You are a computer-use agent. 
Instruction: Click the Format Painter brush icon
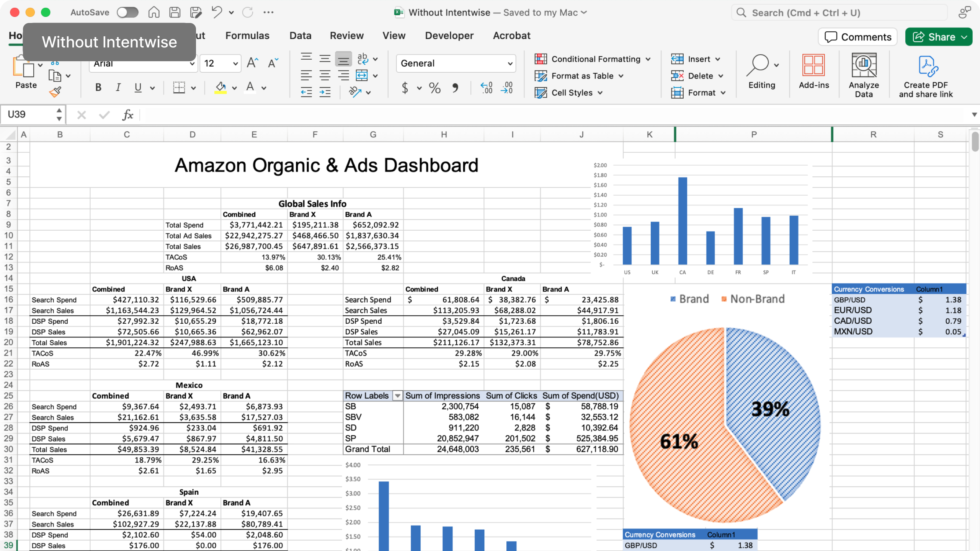55,92
